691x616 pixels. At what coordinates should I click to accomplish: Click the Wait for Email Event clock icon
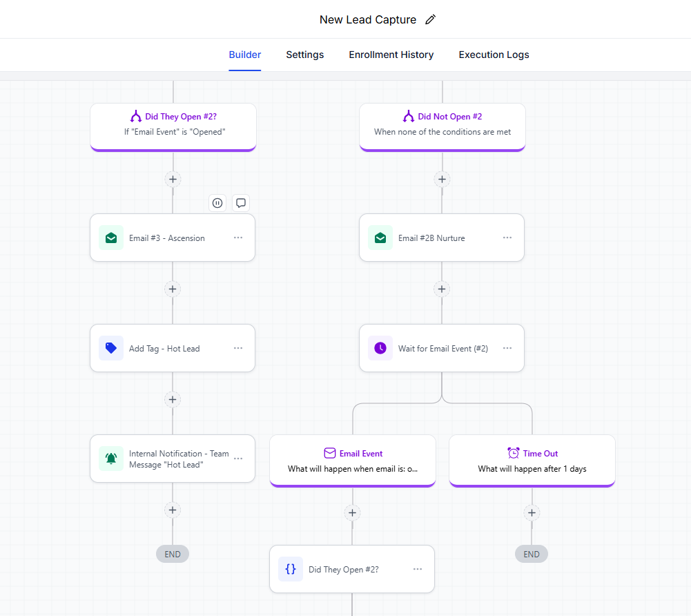tap(380, 348)
